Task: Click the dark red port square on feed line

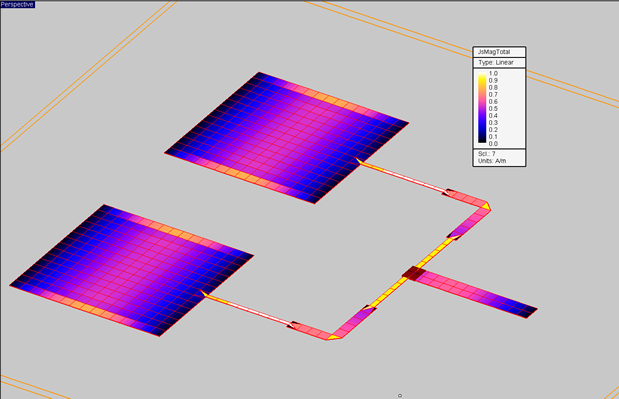Action: (x=414, y=273)
